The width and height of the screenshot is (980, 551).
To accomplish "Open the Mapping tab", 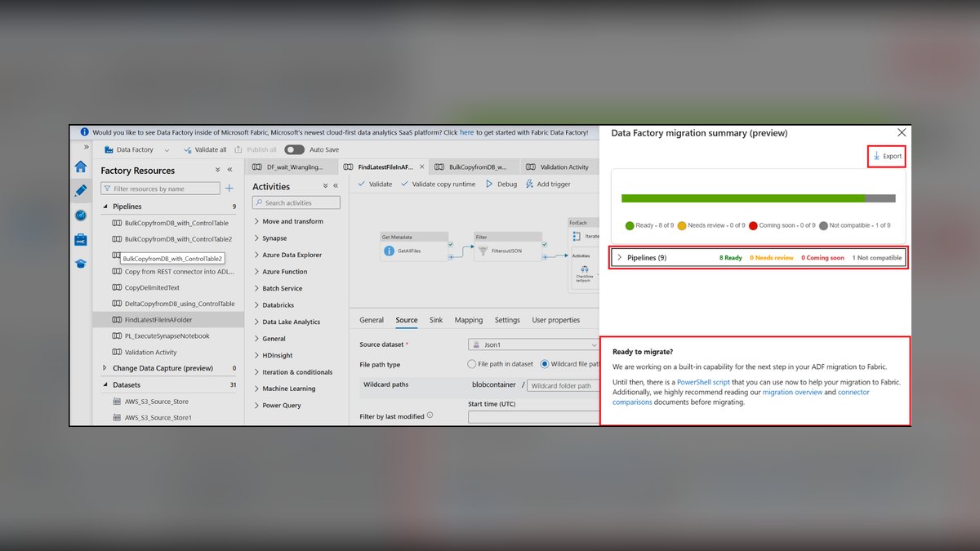I will (x=469, y=320).
